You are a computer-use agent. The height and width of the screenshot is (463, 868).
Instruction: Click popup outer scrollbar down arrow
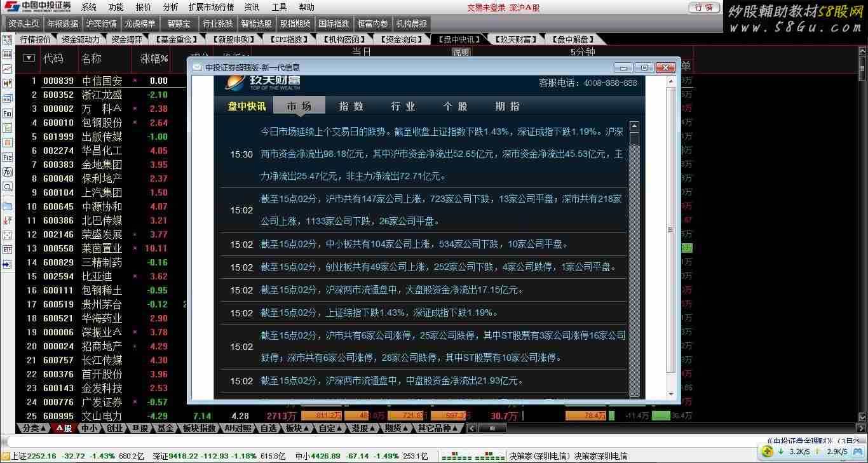(670, 394)
